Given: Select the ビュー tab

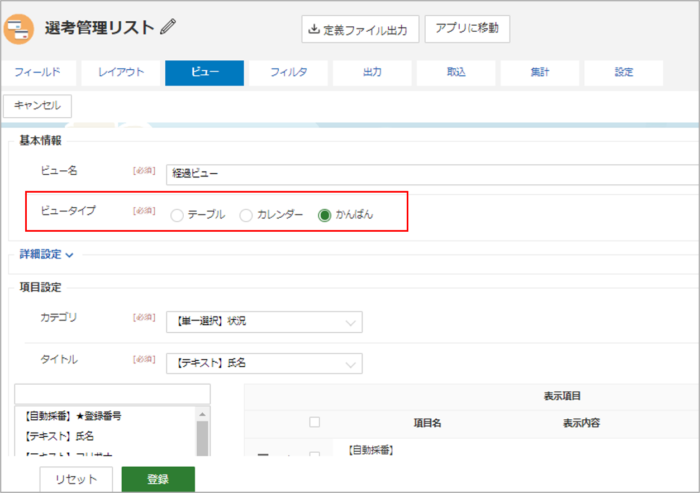Looking at the screenshot, I should tap(204, 72).
